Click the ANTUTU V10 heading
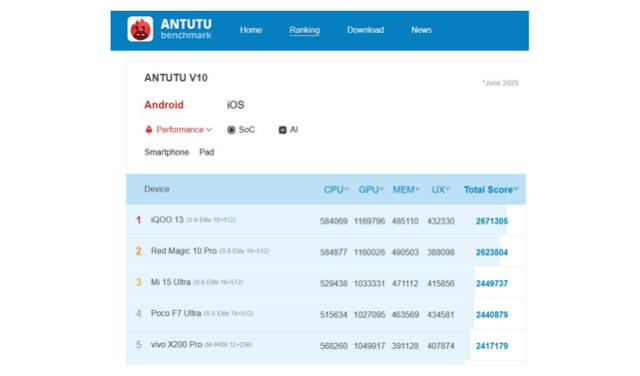This screenshot has width=640, height=376. (x=176, y=78)
